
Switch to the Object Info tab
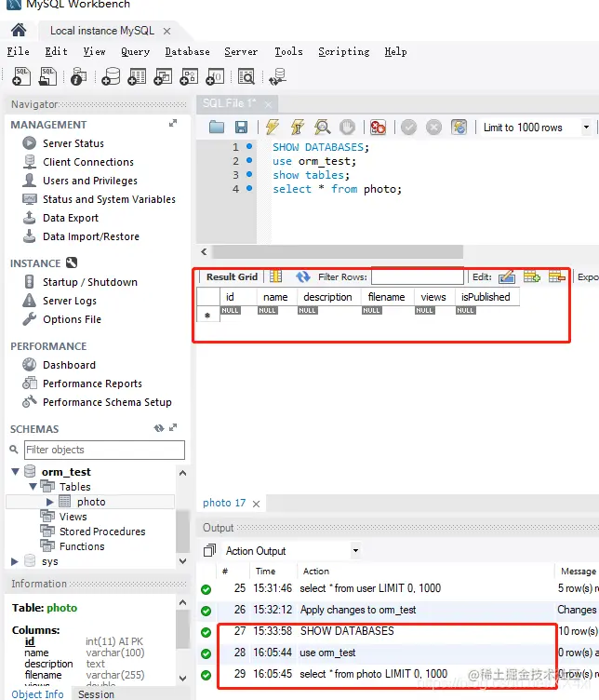(x=37, y=694)
